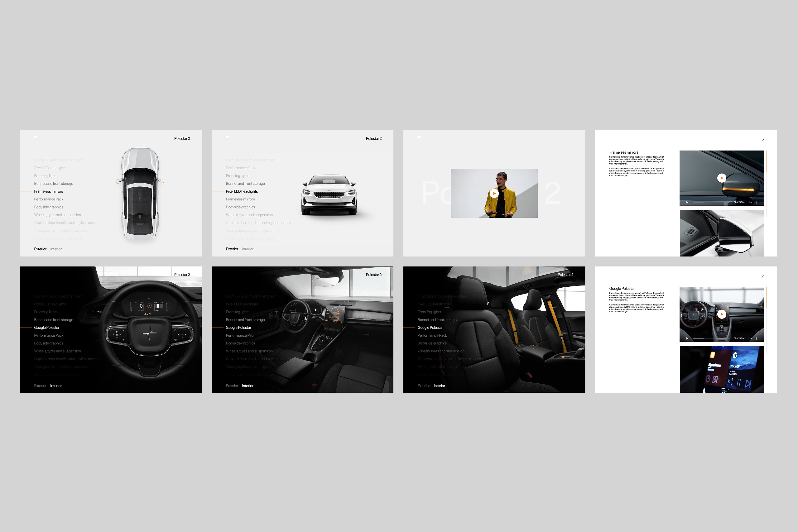Image resolution: width=798 pixels, height=532 pixels.
Task: Click left mirror hotspot on top-view car
Action: (118, 181)
